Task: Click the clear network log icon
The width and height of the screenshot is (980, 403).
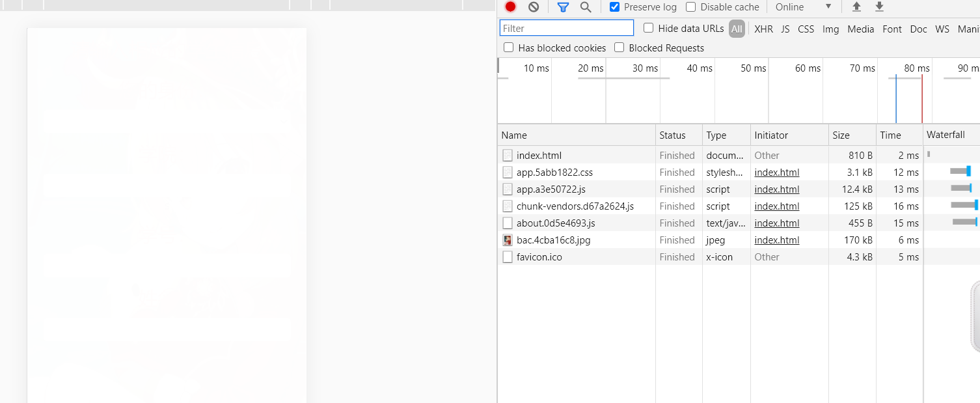Action: [x=534, y=7]
